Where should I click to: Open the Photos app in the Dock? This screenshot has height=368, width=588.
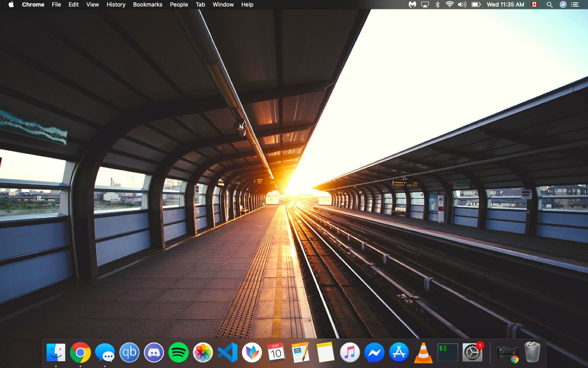[x=203, y=352]
